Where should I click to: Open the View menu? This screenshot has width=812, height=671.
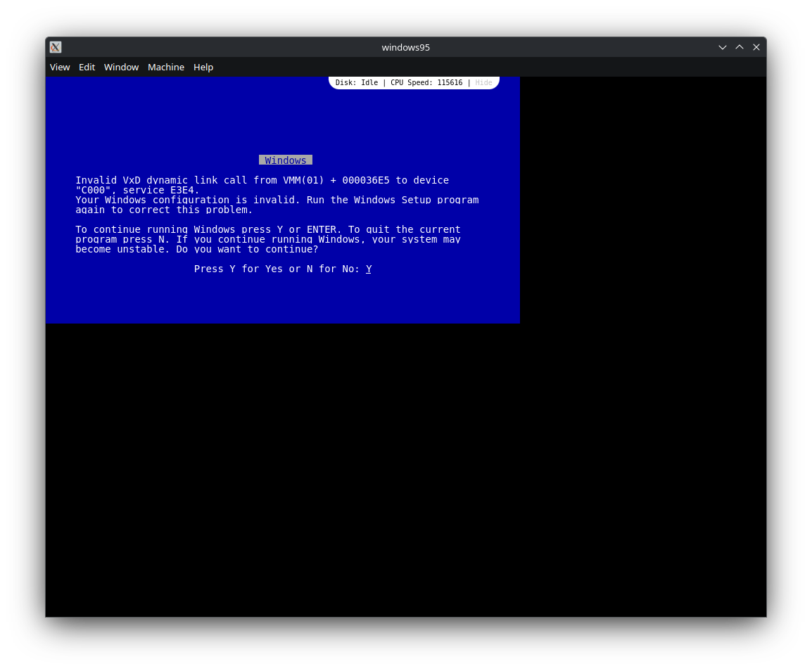click(x=60, y=68)
